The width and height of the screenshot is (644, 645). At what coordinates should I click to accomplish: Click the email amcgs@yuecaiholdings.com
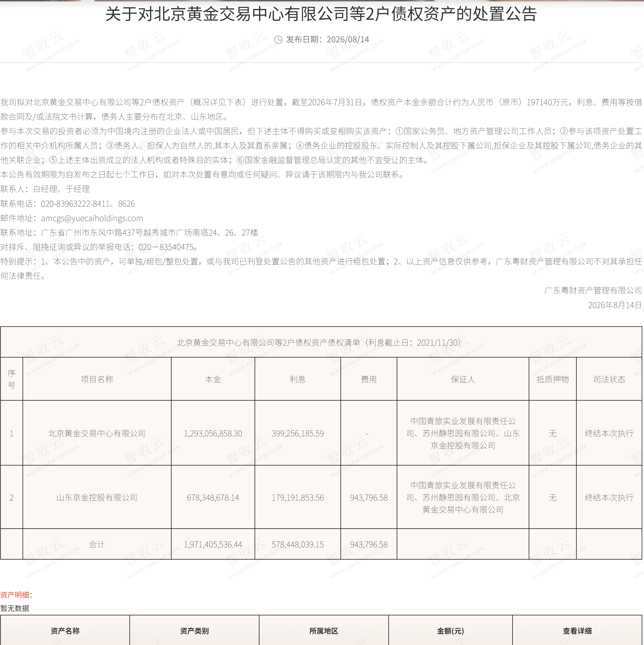coord(92,218)
